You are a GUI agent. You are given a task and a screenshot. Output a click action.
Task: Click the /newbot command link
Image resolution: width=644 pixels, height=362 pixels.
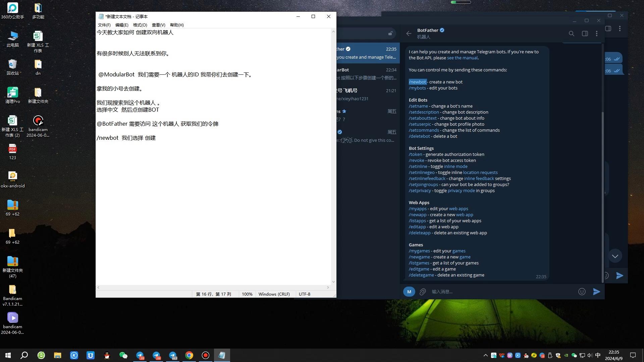click(418, 82)
